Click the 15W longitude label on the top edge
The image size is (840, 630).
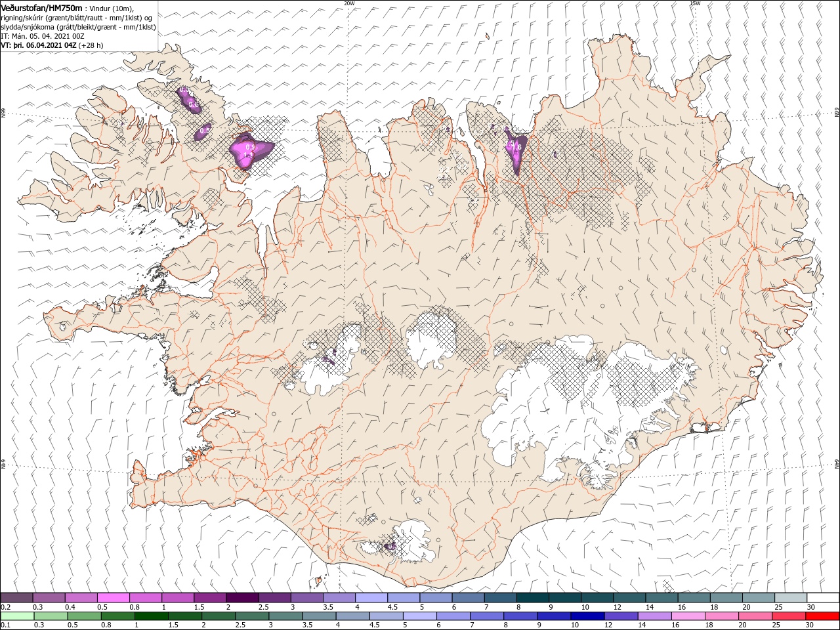(x=695, y=3)
